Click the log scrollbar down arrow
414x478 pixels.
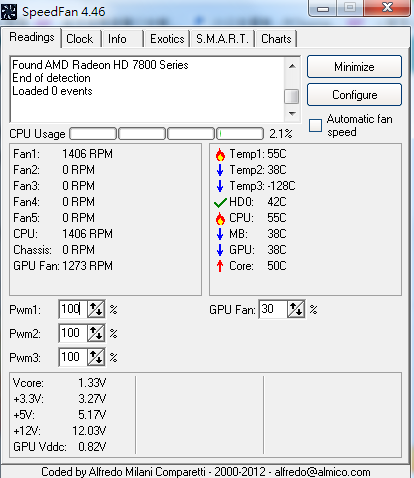pos(292,114)
